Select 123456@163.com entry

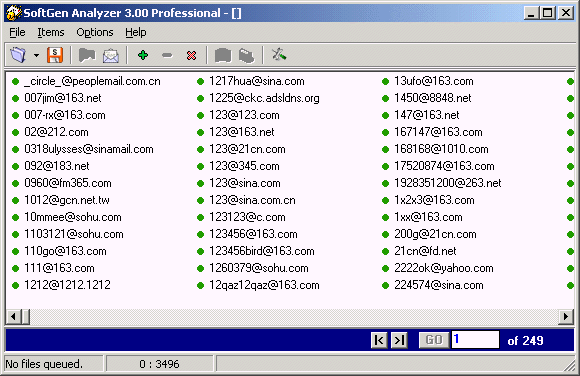coord(253,234)
